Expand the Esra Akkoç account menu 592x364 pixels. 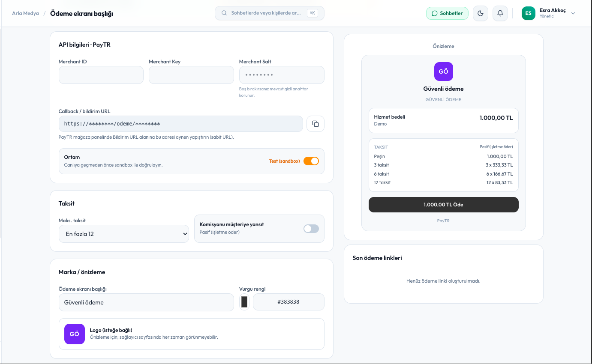[x=573, y=13]
